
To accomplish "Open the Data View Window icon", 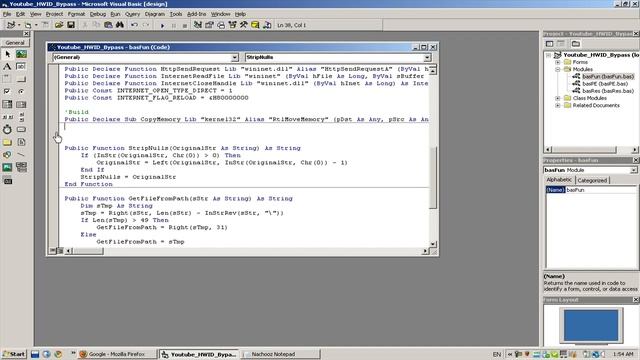I will point(255,25).
